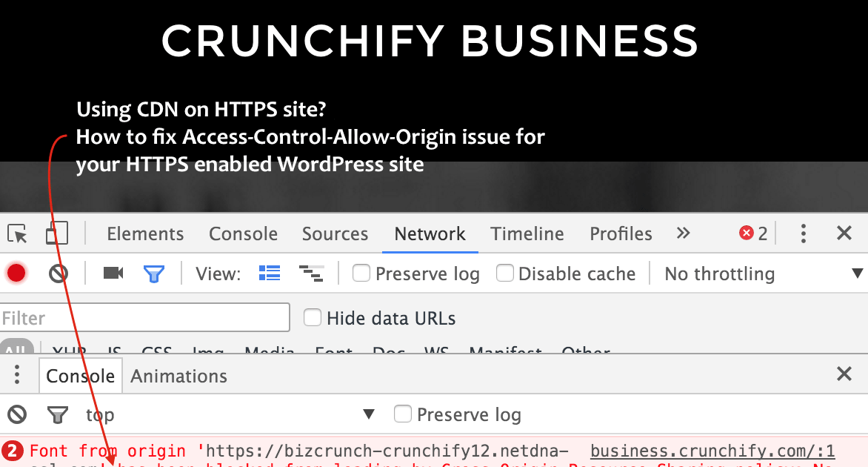Enable Preserve log in the console drawer
Screen dimensions: 868x467
coord(402,414)
